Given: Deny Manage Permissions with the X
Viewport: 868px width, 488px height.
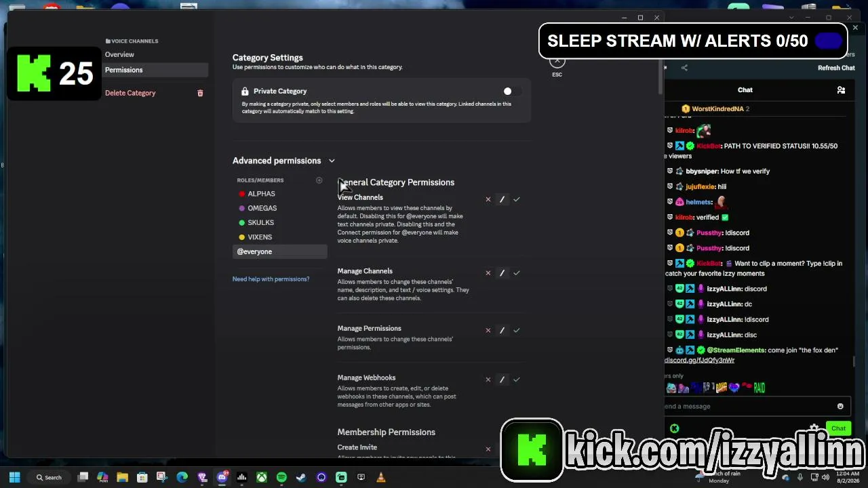Looking at the screenshot, I should (x=488, y=330).
